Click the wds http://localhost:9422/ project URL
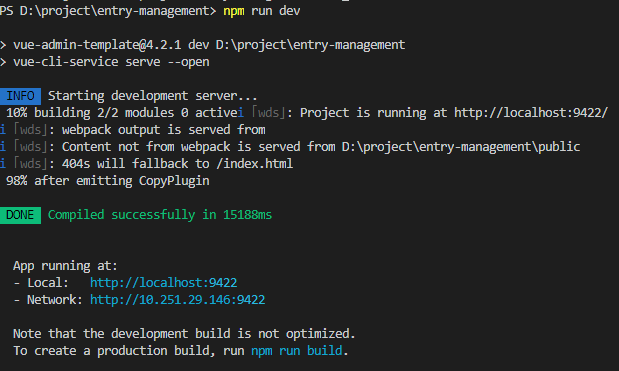619x371 pixels. click(x=531, y=113)
